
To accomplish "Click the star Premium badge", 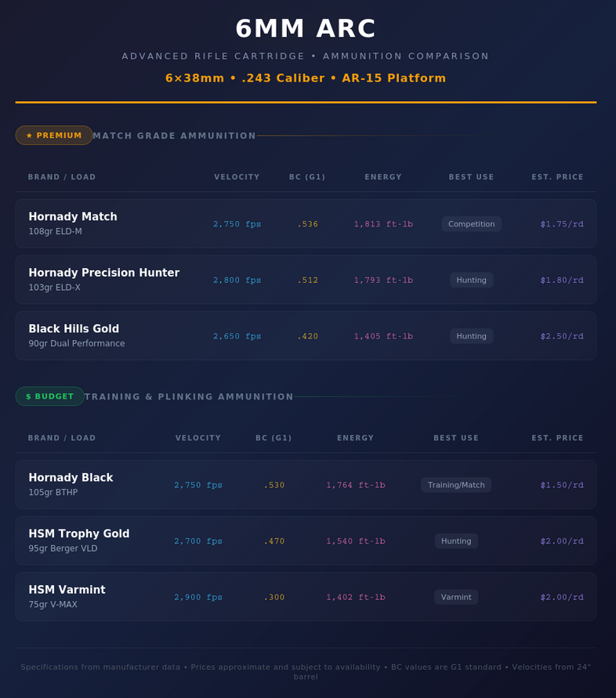I will point(54,136).
